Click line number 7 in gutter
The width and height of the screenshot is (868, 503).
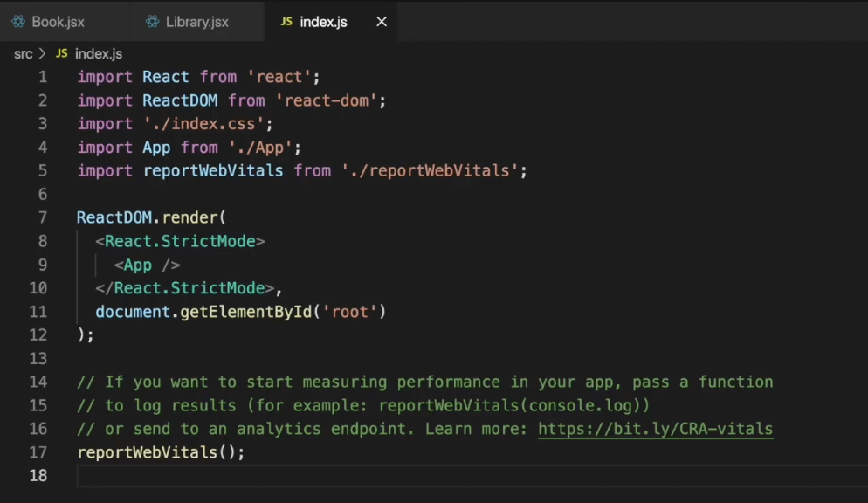coord(43,217)
